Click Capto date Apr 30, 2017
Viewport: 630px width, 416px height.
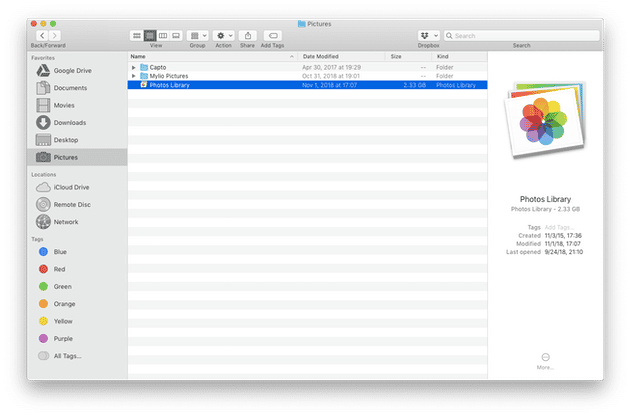pos(331,67)
